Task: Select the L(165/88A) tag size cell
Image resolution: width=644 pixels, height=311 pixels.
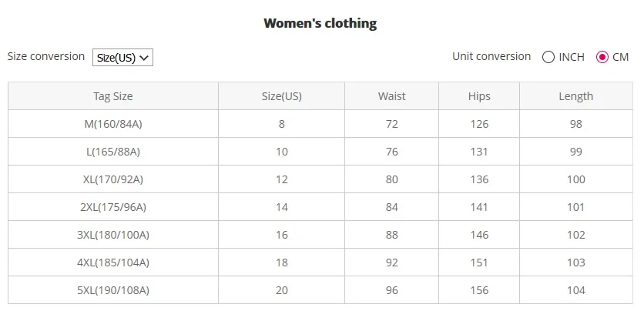Action: point(112,152)
